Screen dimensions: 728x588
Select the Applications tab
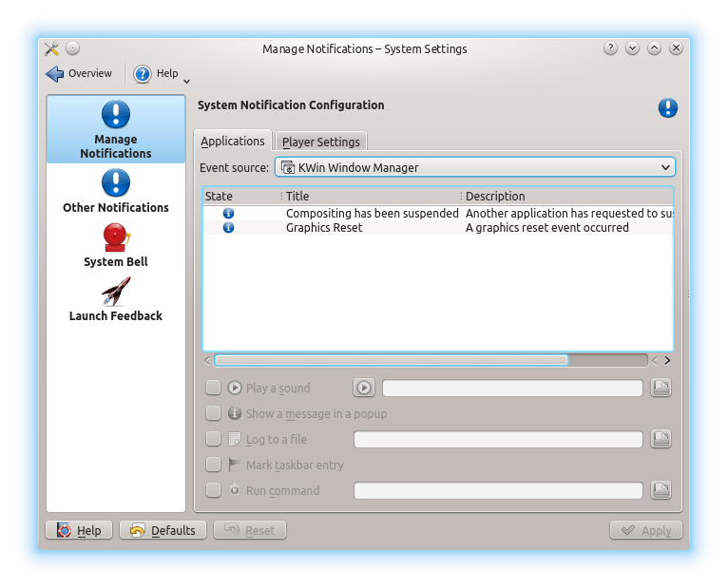click(233, 141)
